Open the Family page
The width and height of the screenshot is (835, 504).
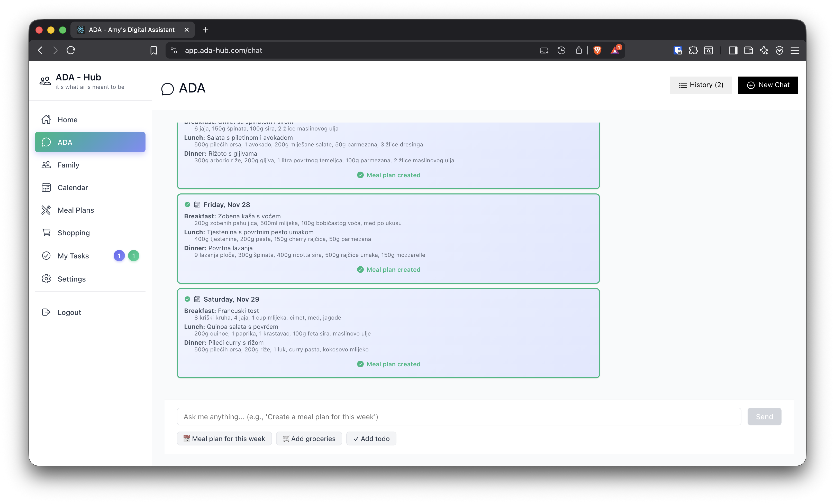[x=68, y=165]
